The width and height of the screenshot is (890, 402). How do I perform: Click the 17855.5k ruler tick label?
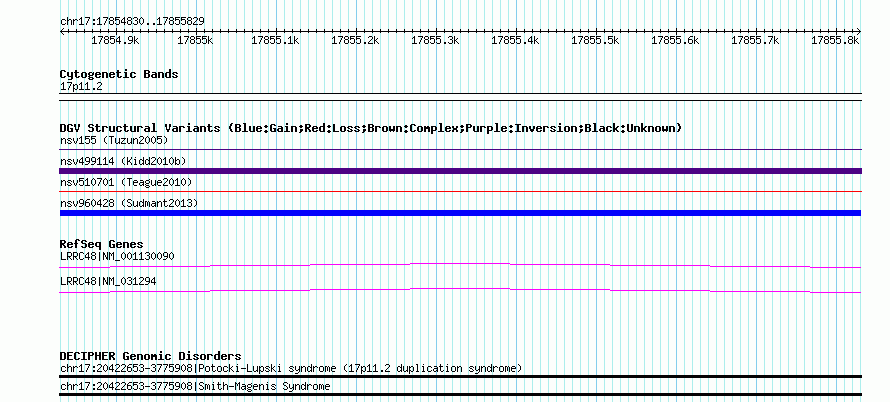tap(595, 40)
